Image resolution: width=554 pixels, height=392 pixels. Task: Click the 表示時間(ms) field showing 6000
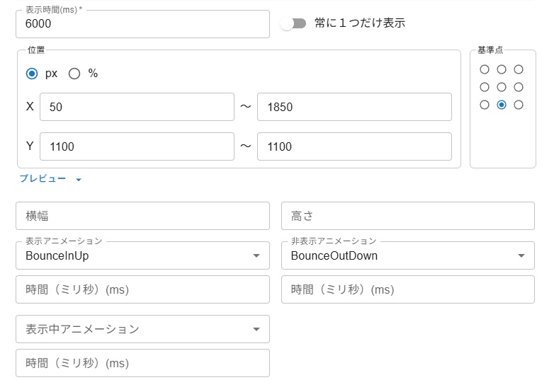(x=142, y=24)
